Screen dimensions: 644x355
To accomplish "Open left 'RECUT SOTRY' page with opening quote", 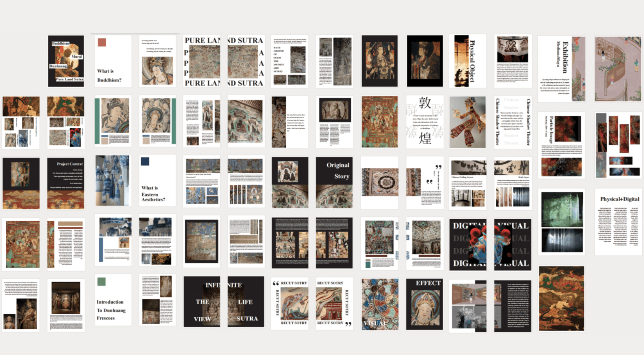I will [290, 303].
